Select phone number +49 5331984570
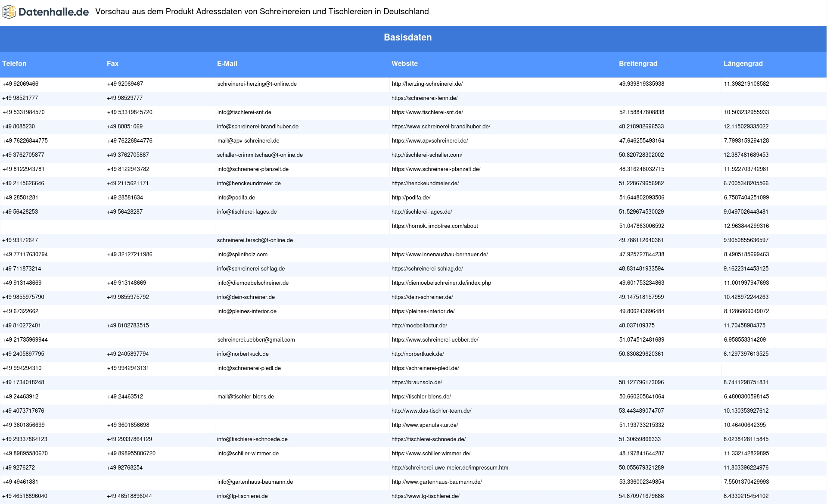 tap(23, 112)
